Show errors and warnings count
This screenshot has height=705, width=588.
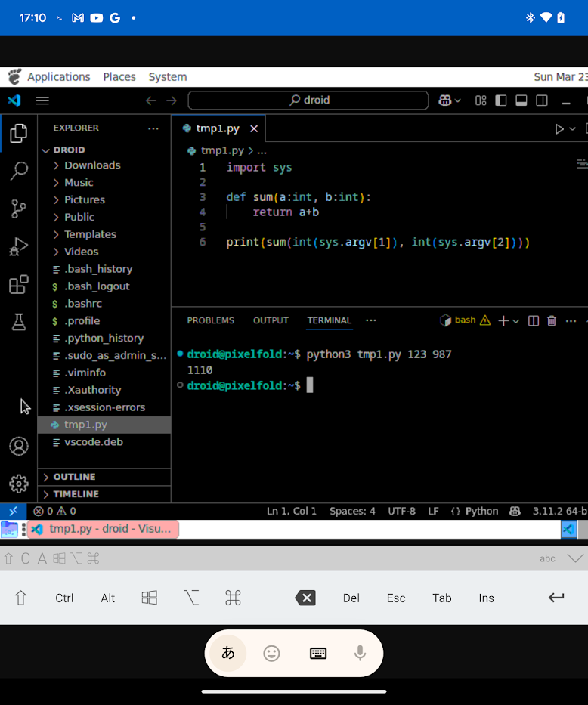55,512
